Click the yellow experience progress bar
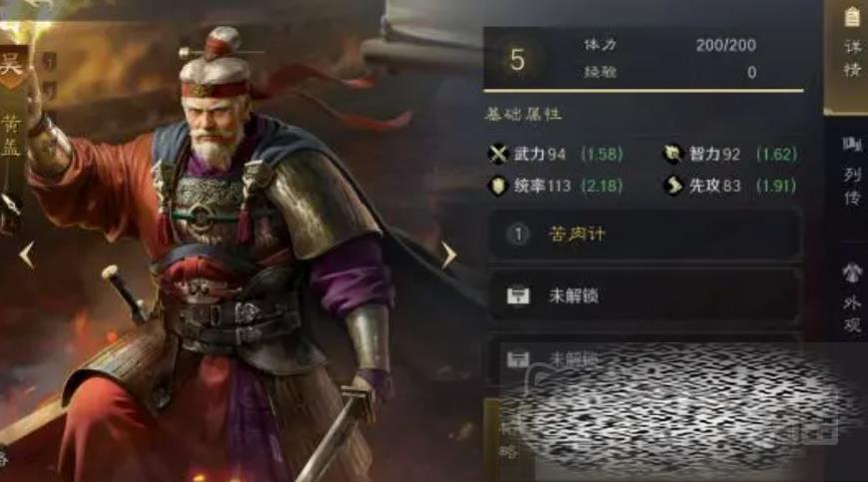 pyautogui.click(x=644, y=90)
